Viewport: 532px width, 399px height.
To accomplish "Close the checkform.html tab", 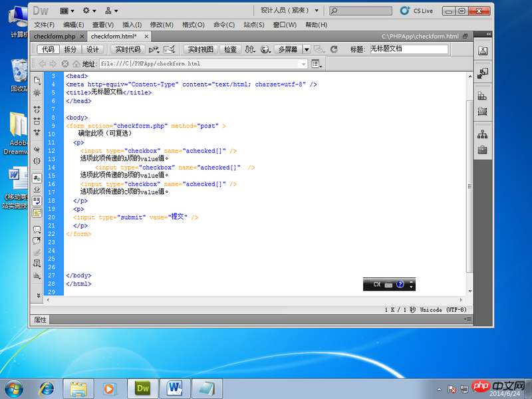I will [x=146, y=37].
